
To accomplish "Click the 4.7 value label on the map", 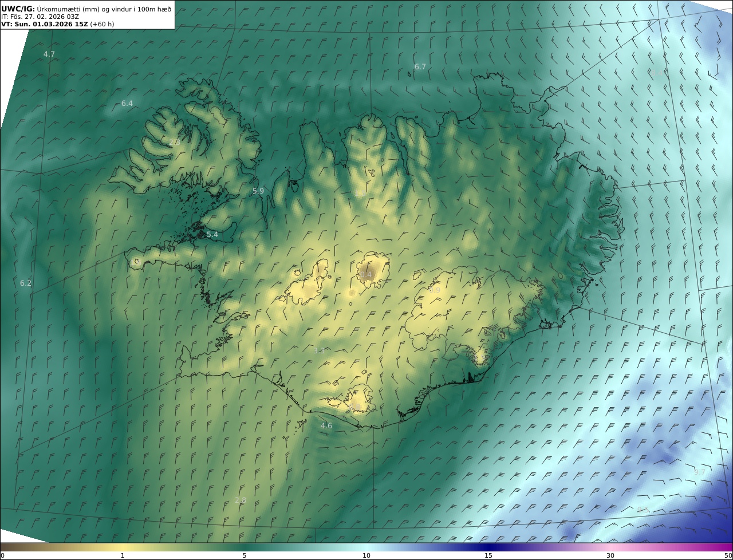I will coord(49,54).
